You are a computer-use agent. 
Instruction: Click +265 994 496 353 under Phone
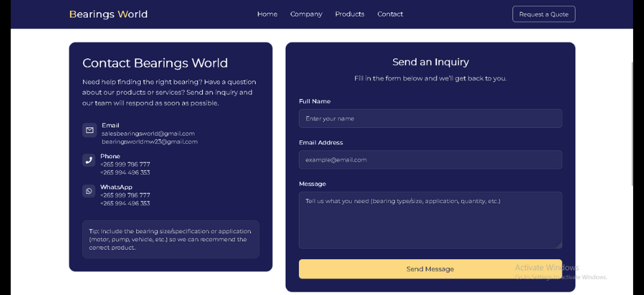125,173
